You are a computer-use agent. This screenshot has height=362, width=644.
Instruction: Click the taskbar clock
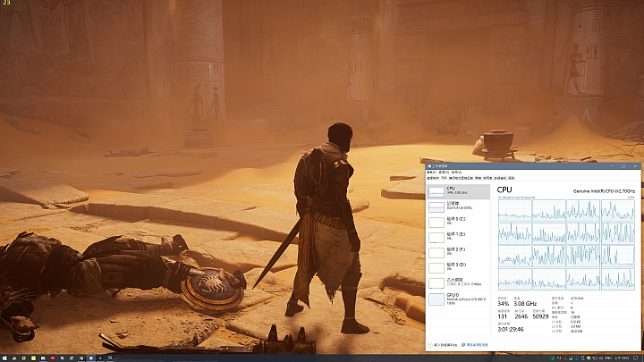click(622, 358)
